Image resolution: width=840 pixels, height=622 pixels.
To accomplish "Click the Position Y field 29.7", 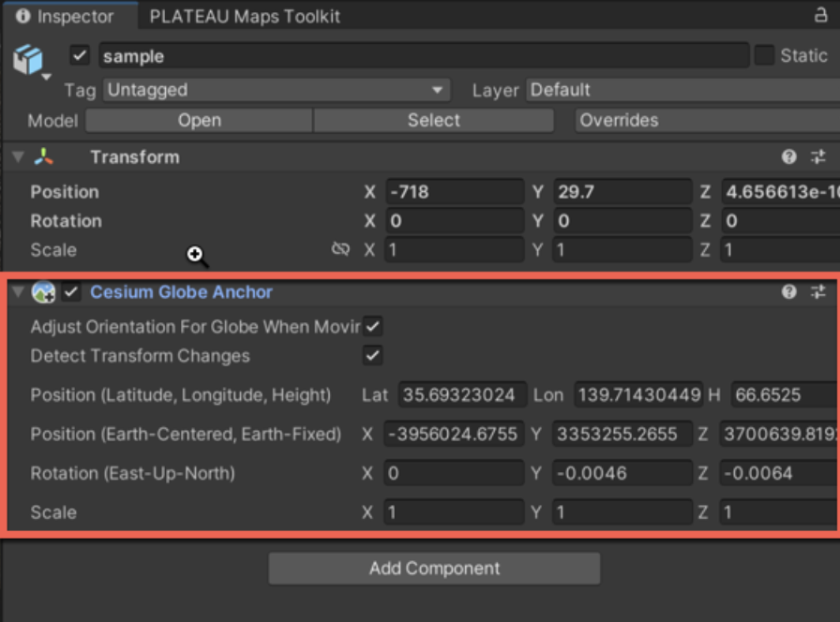I will pyautogui.click(x=622, y=192).
